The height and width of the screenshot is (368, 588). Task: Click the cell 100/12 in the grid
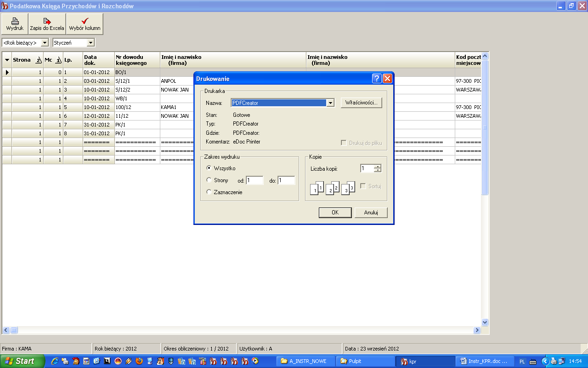pyautogui.click(x=137, y=107)
